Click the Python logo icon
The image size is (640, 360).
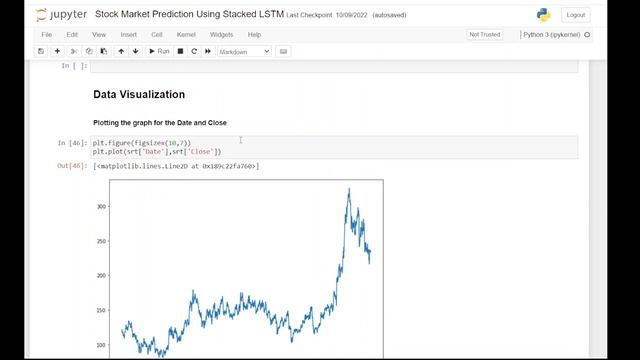(x=543, y=15)
